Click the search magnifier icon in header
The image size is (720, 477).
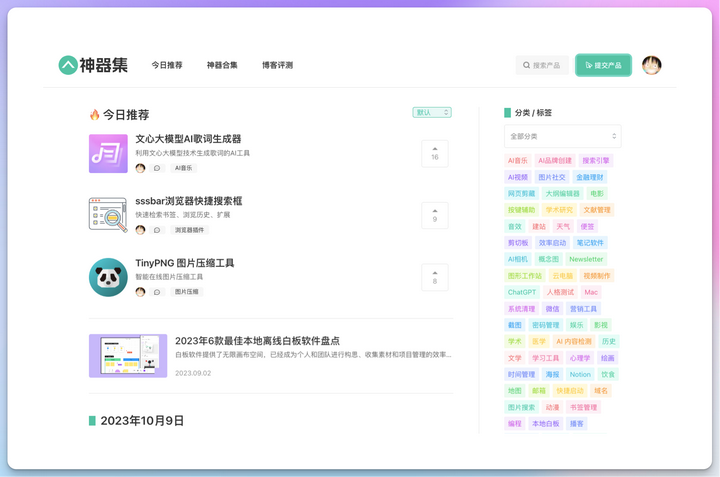point(526,65)
